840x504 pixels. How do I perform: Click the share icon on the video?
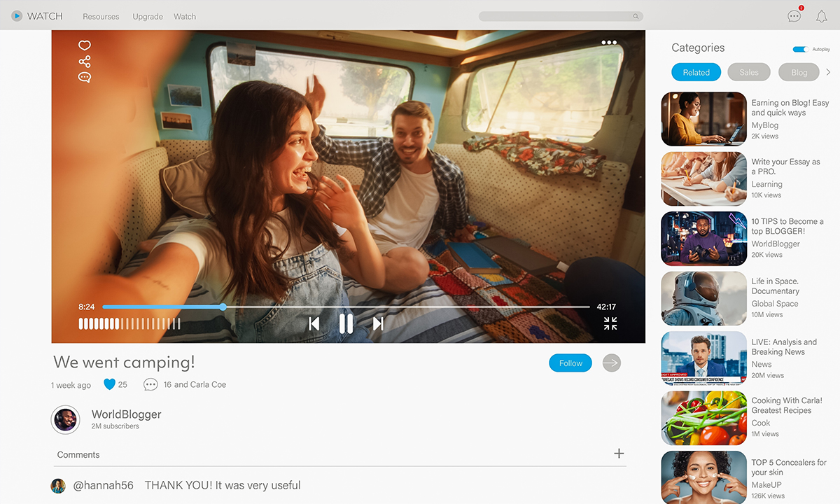pos(85,62)
